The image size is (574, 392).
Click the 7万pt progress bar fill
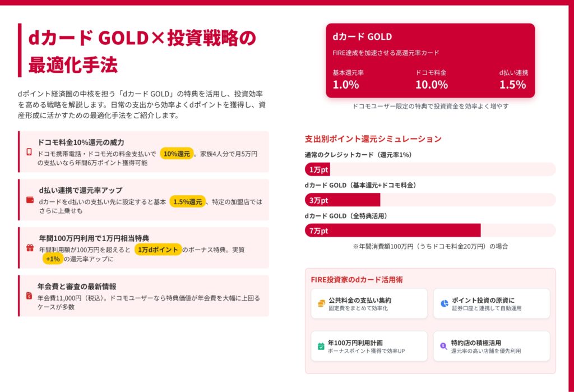(x=392, y=230)
